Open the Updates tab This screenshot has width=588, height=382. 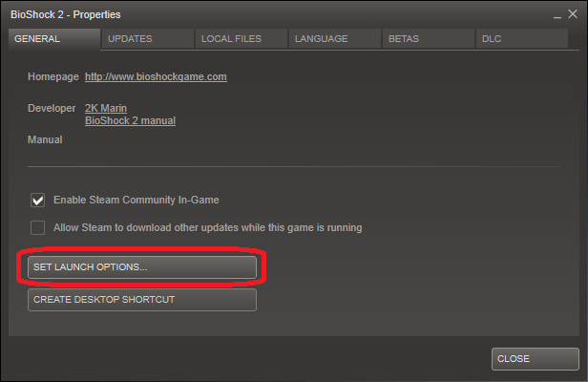coord(148,38)
